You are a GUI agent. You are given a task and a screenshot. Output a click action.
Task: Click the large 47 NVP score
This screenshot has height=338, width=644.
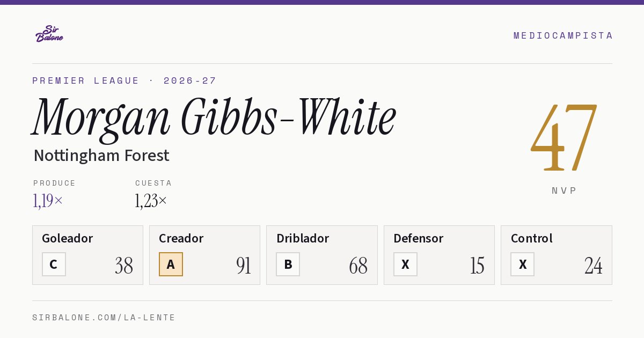563,137
